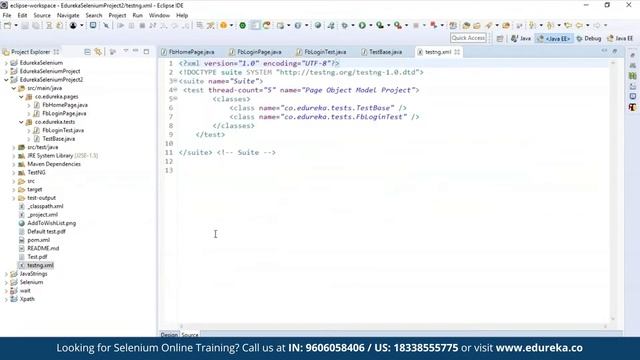Image resolution: width=640 pixels, height=360 pixels.
Task: Select the <Java EE> perspective button
Action: pos(554,38)
